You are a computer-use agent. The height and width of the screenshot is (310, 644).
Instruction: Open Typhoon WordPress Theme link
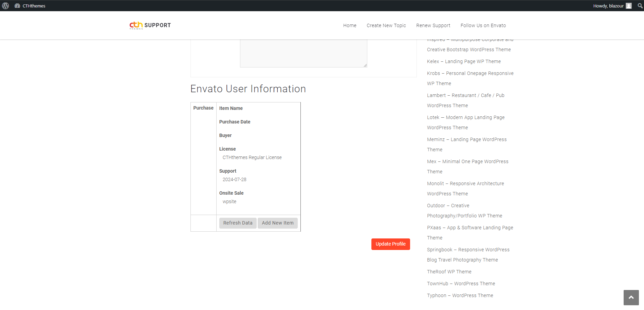(460, 295)
